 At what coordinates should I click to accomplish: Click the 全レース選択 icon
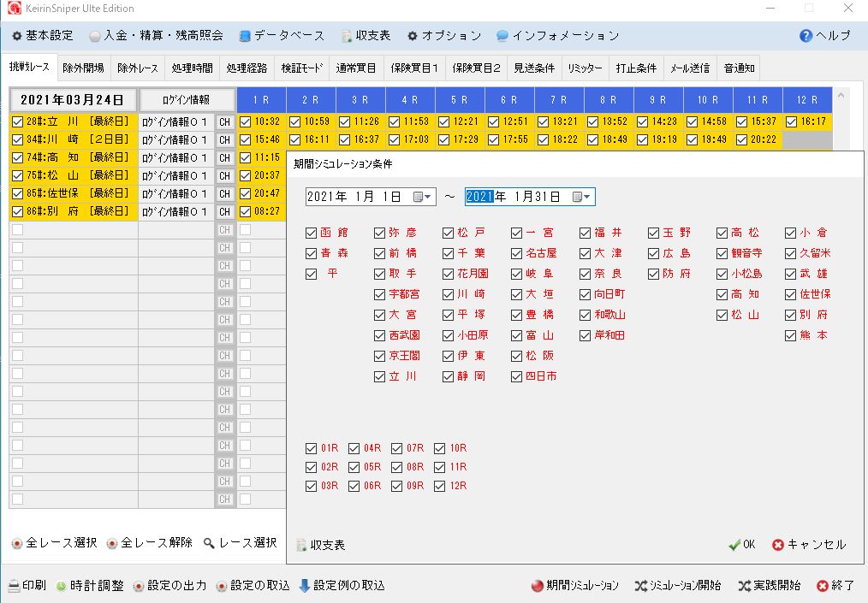click(x=17, y=544)
